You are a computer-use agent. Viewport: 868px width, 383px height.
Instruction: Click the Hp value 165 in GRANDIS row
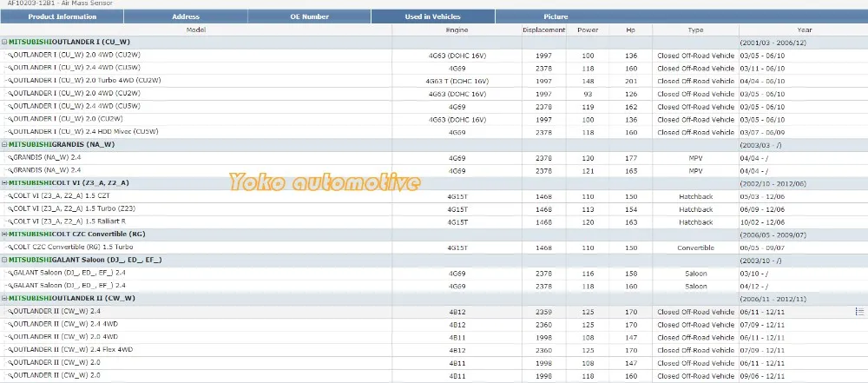point(630,171)
